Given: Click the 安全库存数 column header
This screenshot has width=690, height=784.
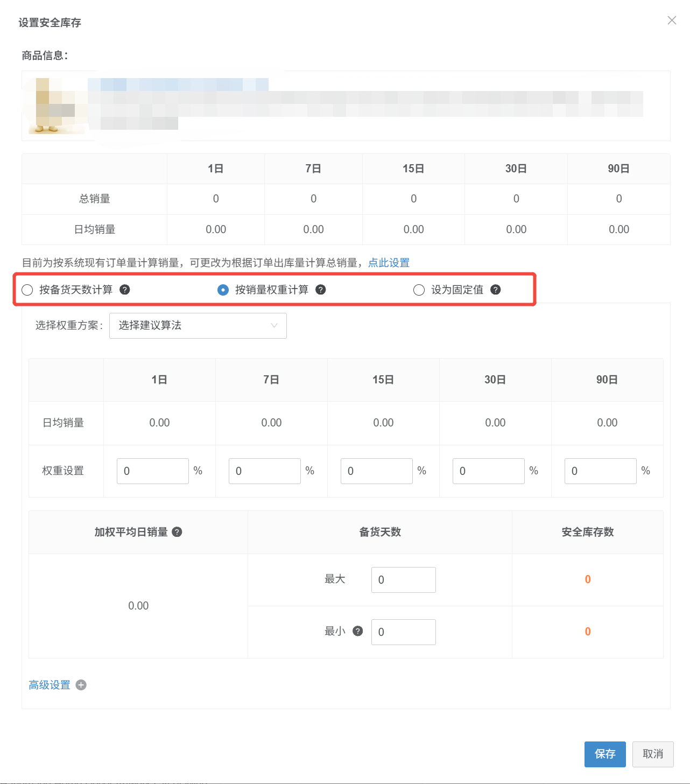Looking at the screenshot, I should [588, 532].
